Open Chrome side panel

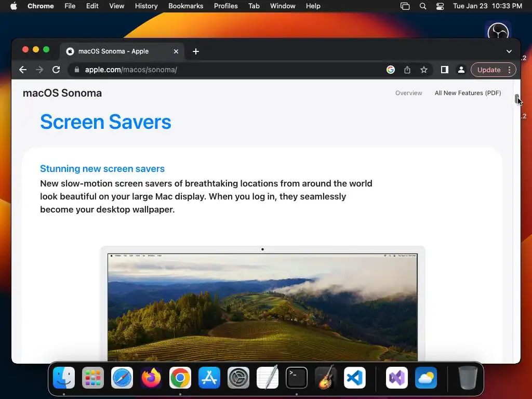click(x=445, y=70)
